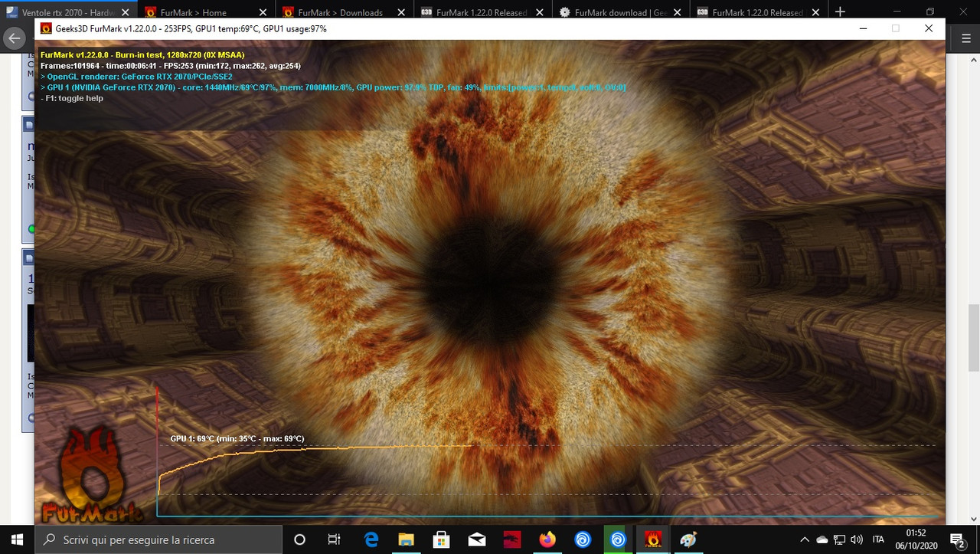The height and width of the screenshot is (554, 980).
Task: Click the red dragon app taskbar icon
Action: tap(512, 539)
